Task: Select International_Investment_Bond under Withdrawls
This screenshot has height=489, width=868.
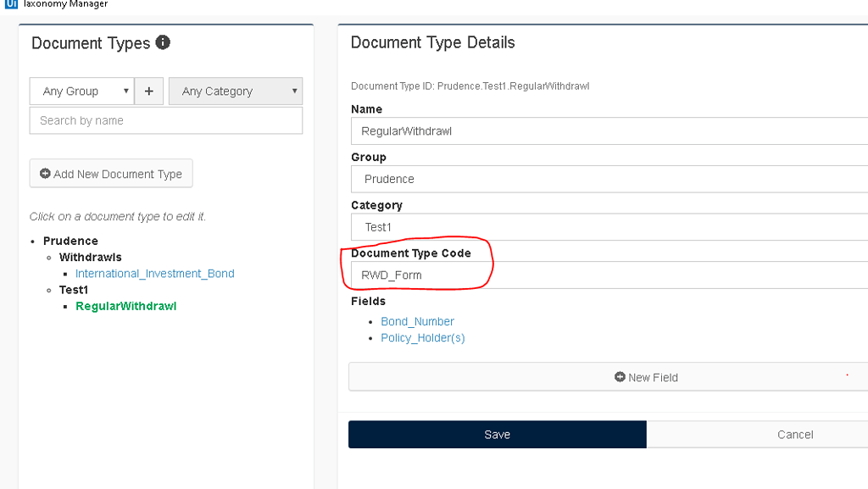Action: click(155, 273)
